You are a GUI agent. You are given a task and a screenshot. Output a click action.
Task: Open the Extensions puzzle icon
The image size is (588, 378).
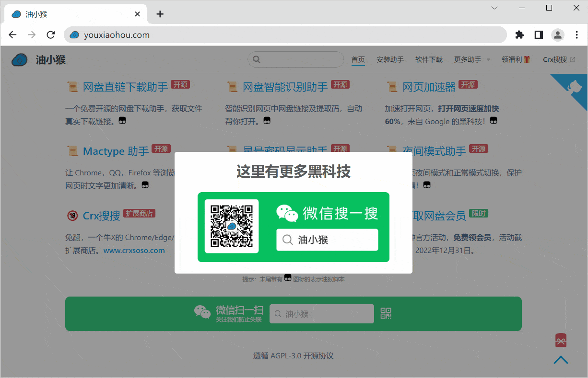tap(519, 35)
